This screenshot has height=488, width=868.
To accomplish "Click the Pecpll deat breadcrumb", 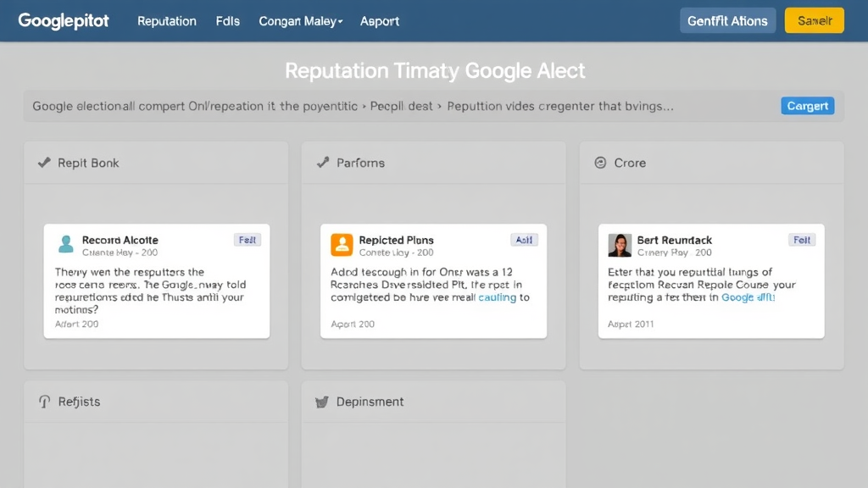I will point(401,106).
